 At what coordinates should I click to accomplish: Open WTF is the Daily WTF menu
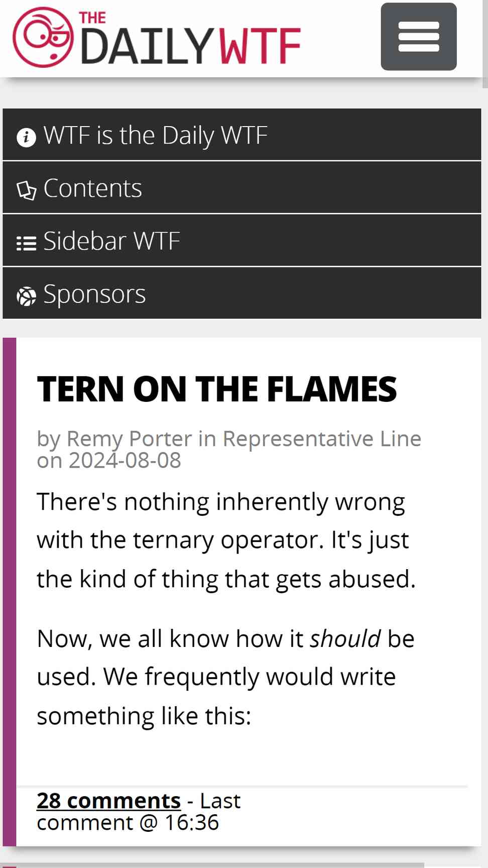[x=242, y=135]
